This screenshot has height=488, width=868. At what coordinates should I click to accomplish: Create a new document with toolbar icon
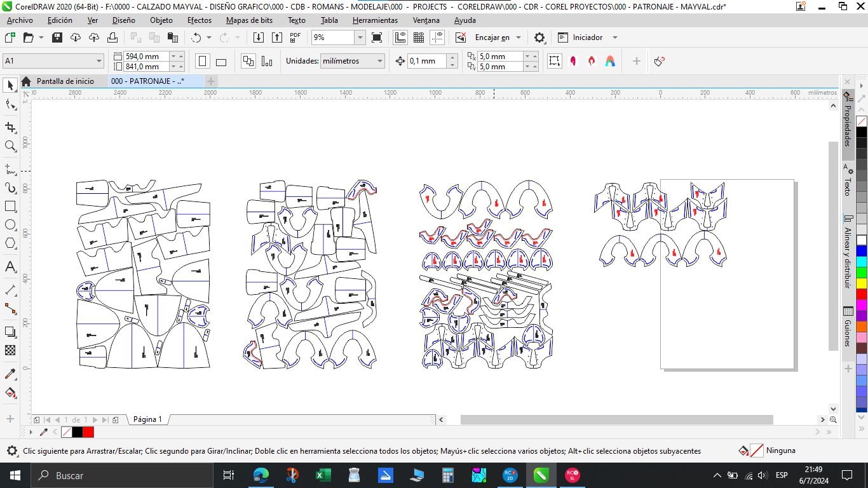(10, 37)
